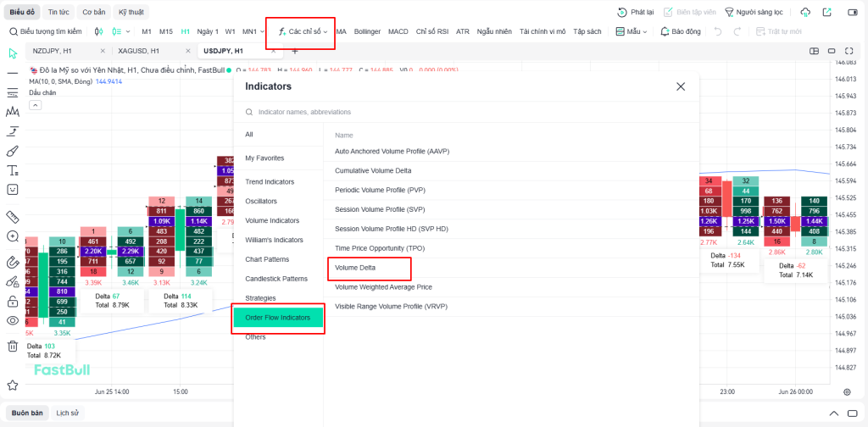The image size is (868, 427).
Task: Click the favorites star icon in sidebar
Action: tap(12, 385)
